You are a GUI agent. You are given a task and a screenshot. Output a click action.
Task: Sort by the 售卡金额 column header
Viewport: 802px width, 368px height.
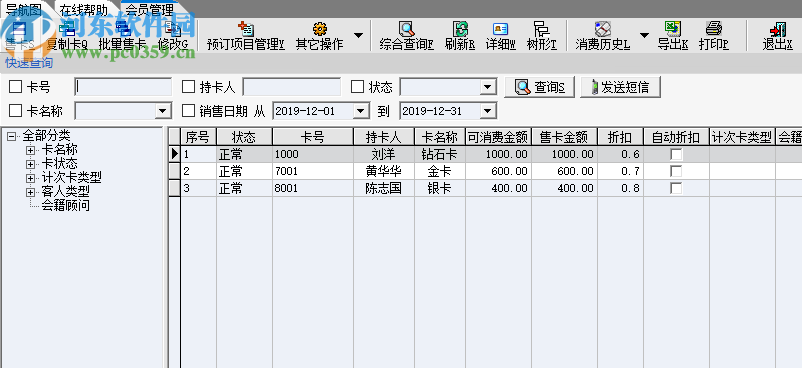565,137
